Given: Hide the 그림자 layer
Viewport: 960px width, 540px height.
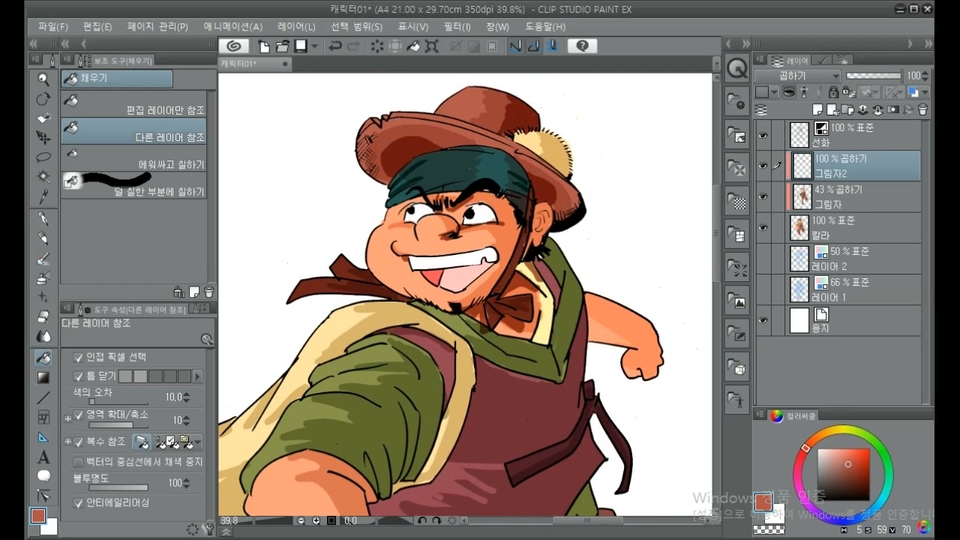Looking at the screenshot, I should 763,197.
